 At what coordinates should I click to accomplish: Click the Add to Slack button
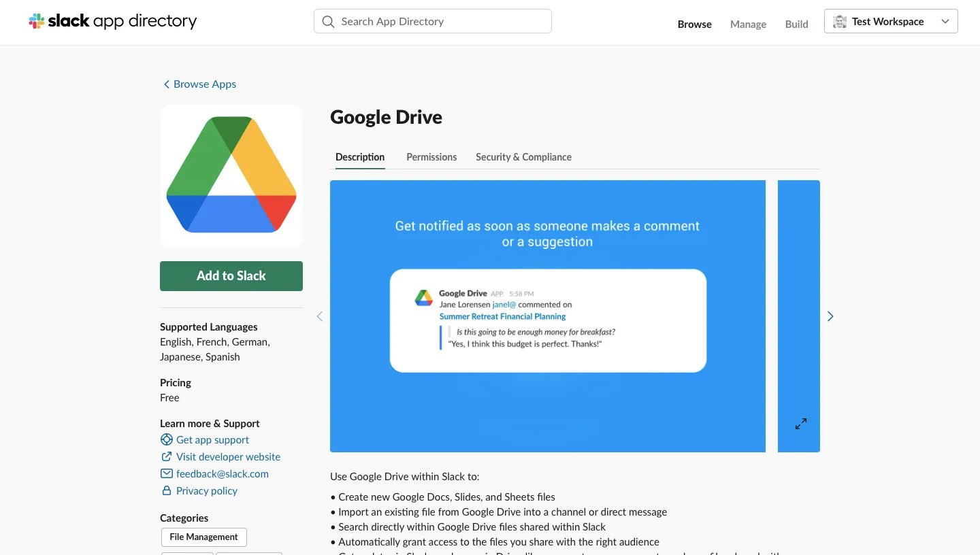click(x=231, y=275)
